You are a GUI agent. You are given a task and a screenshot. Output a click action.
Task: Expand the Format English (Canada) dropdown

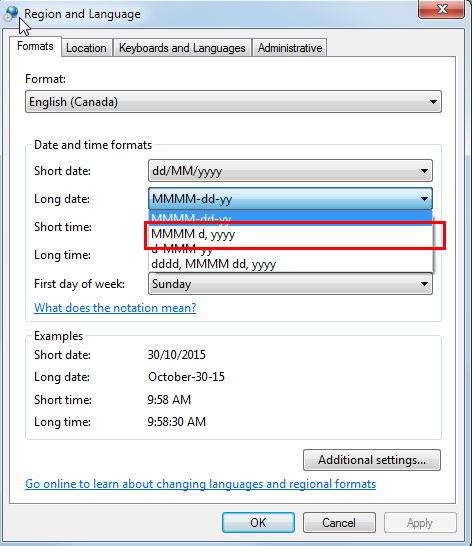point(233,102)
